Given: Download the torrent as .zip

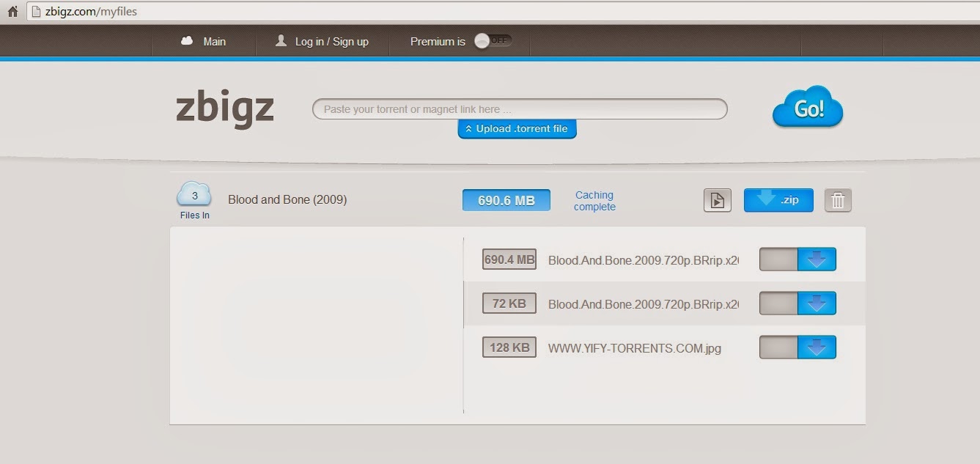Looking at the screenshot, I should pyautogui.click(x=778, y=200).
